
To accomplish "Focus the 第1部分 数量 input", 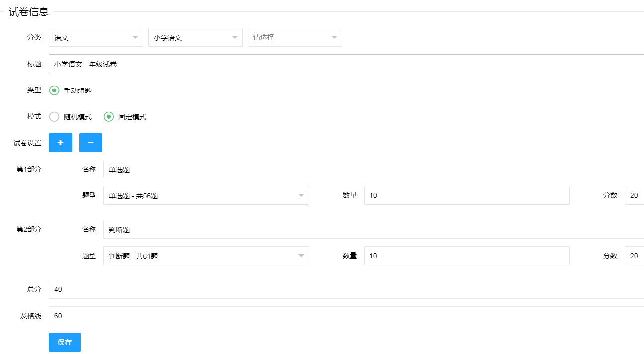I will 466,195.
